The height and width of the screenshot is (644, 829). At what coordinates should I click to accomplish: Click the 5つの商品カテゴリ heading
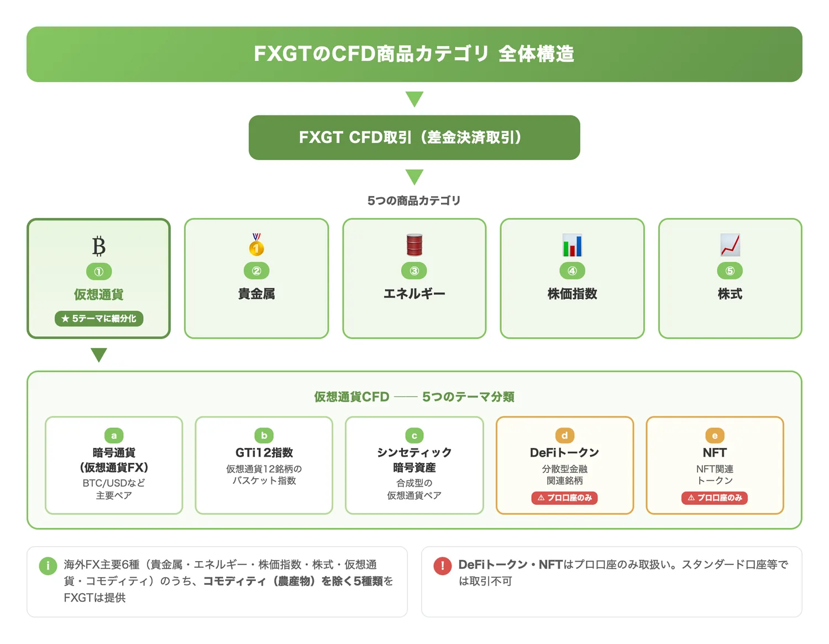click(x=414, y=200)
